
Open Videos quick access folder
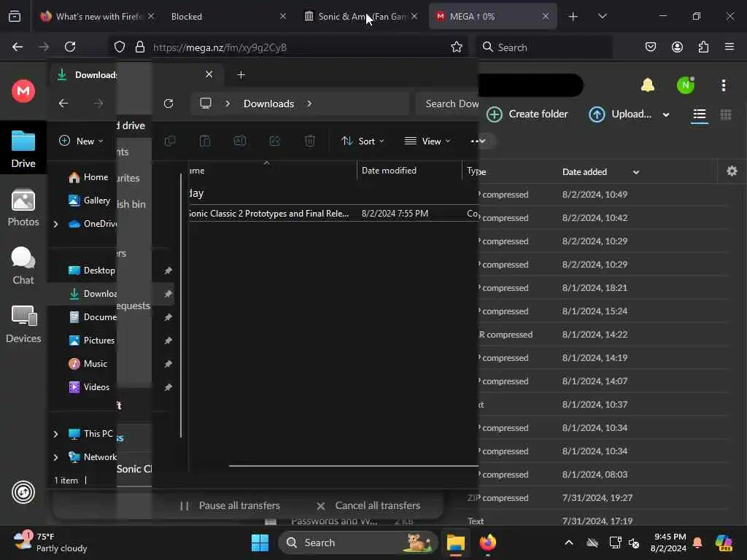tap(89, 387)
